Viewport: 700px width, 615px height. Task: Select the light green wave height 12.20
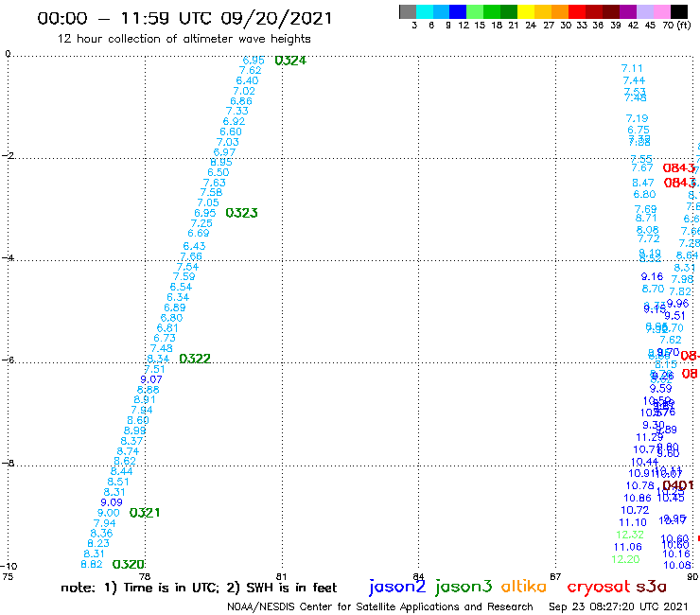click(625, 559)
